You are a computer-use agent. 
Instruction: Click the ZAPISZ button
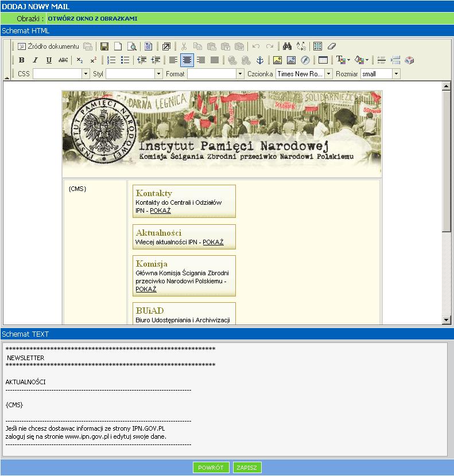click(x=247, y=467)
